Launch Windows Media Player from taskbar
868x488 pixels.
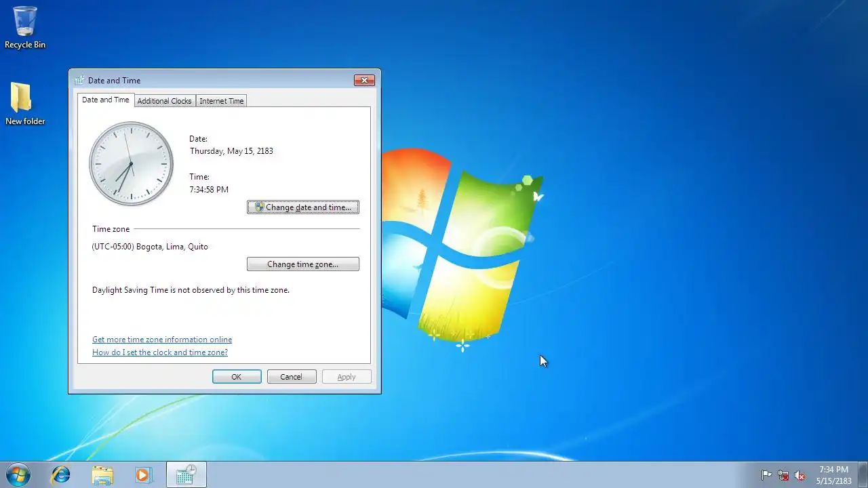point(143,474)
